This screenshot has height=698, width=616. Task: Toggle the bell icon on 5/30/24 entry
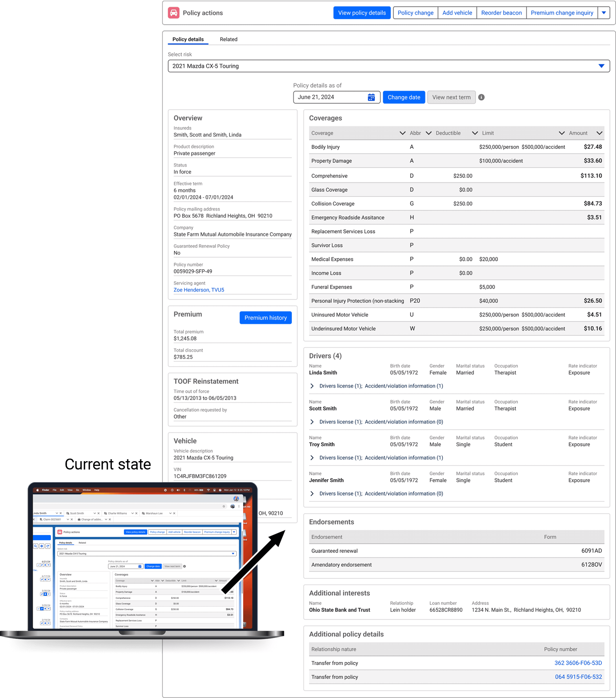coord(45,594)
